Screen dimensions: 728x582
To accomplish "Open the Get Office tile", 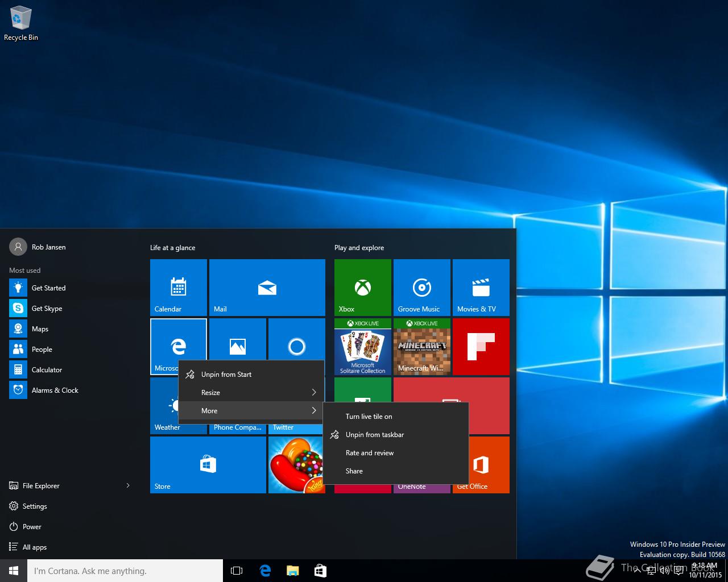I will (489, 465).
